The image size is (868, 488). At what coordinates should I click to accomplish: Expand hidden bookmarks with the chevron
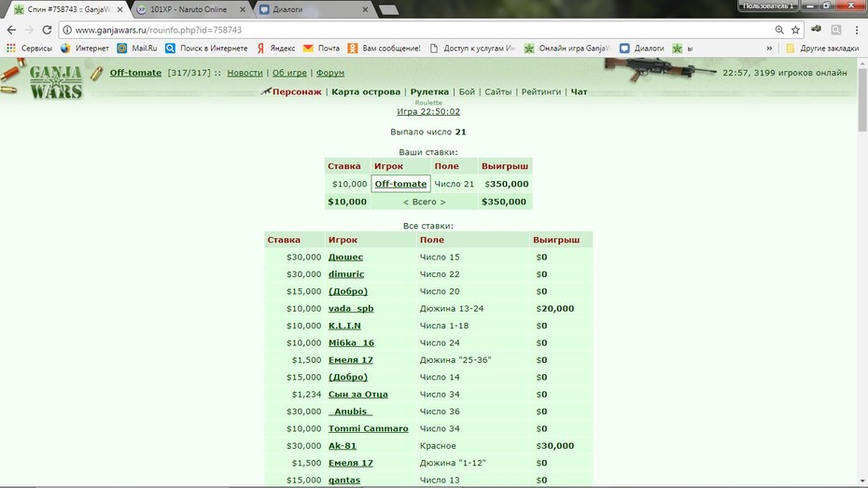769,49
